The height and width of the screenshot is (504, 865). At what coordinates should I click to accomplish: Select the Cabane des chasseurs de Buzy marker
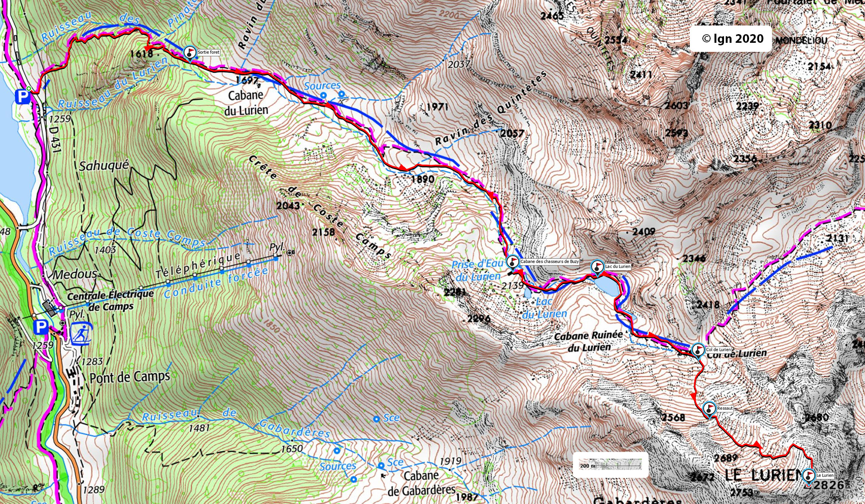[x=513, y=263]
